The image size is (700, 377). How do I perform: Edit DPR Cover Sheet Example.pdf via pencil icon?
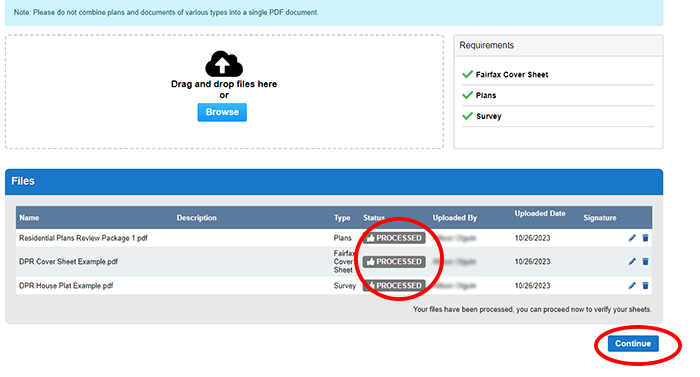coord(632,261)
